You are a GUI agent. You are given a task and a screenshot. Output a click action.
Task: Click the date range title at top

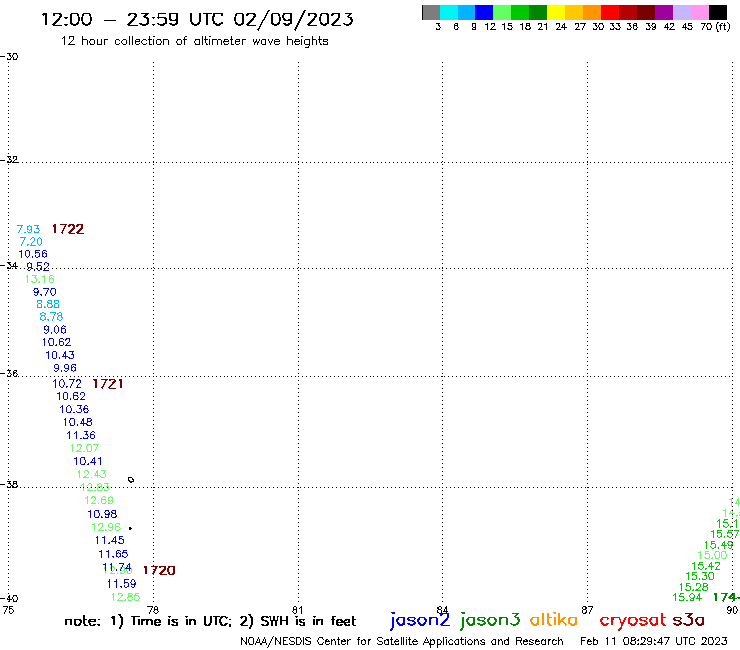tap(197, 20)
